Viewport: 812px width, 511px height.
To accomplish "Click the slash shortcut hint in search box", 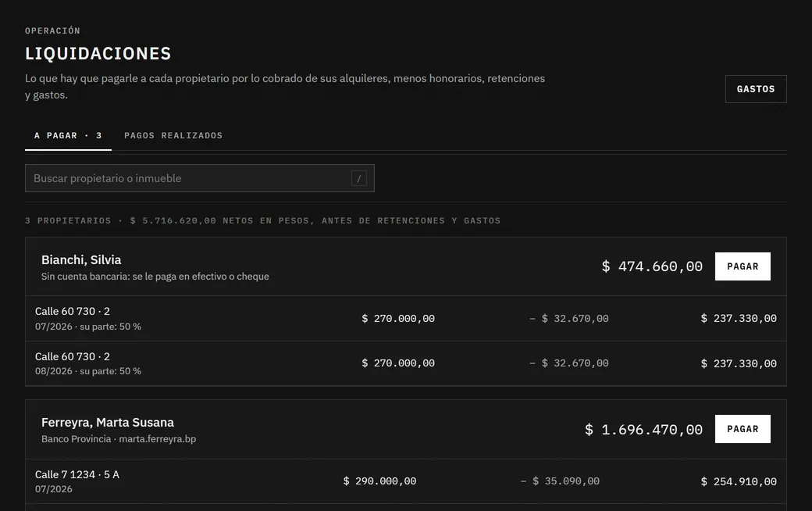I will [x=359, y=178].
